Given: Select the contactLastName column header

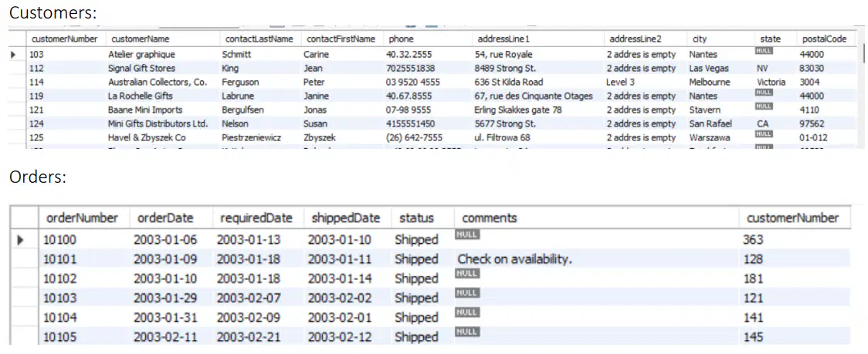Looking at the screenshot, I should click(x=260, y=39).
